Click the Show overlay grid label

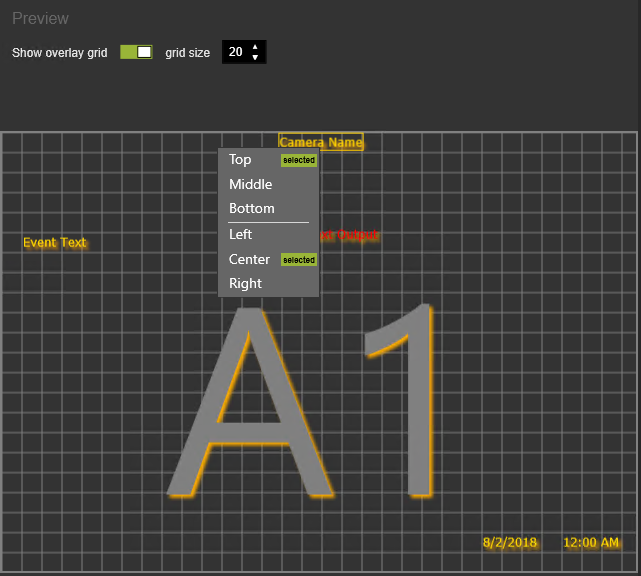point(59,53)
